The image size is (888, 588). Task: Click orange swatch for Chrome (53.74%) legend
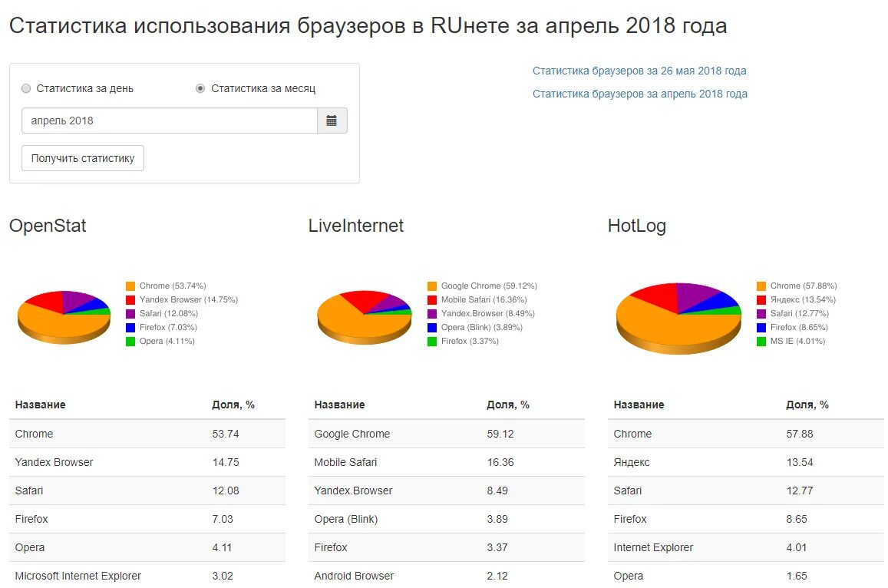(130, 286)
